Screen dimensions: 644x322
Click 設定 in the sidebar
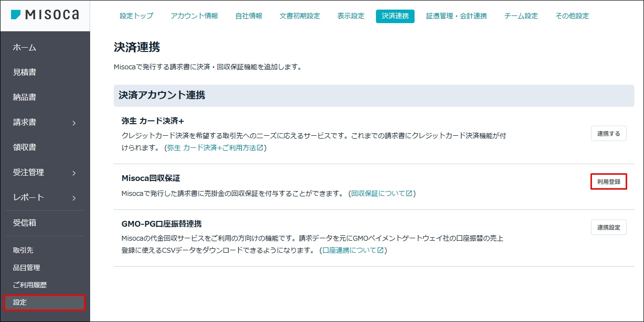[x=20, y=302]
